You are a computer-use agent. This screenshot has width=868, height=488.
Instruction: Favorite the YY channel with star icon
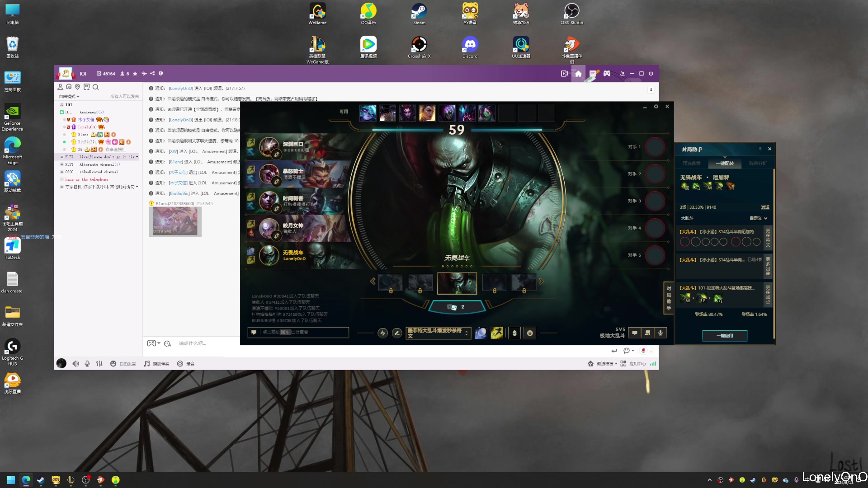click(135, 74)
